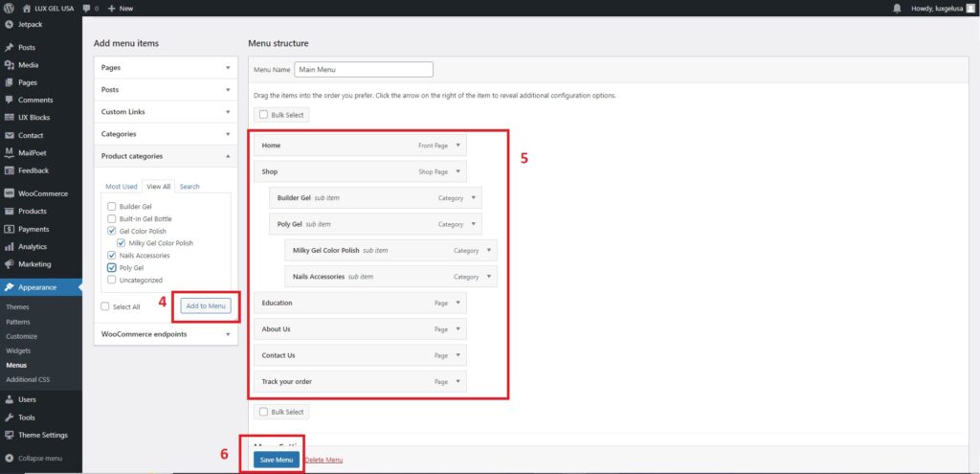This screenshot has width=980, height=474.
Task: Expand the WooCommerce endpoints section
Action: [166, 334]
